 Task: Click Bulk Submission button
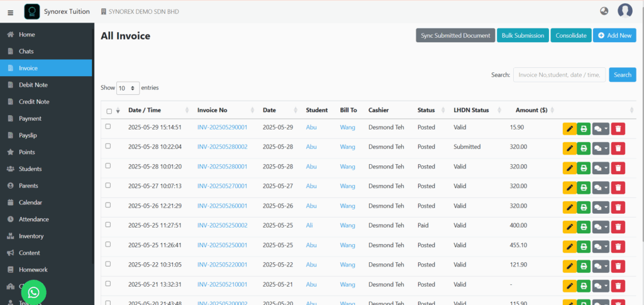(x=523, y=35)
